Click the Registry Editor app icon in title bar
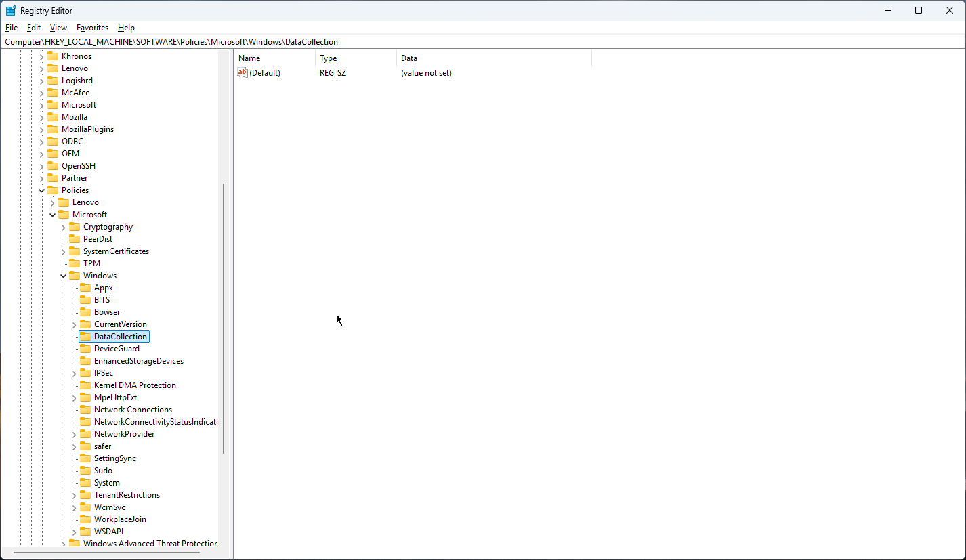966x560 pixels. pyautogui.click(x=11, y=10)
